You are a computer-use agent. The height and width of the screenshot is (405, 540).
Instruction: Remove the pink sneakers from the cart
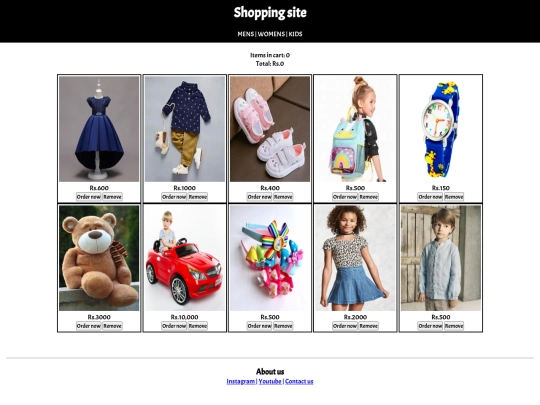click(x=283, y=197)
